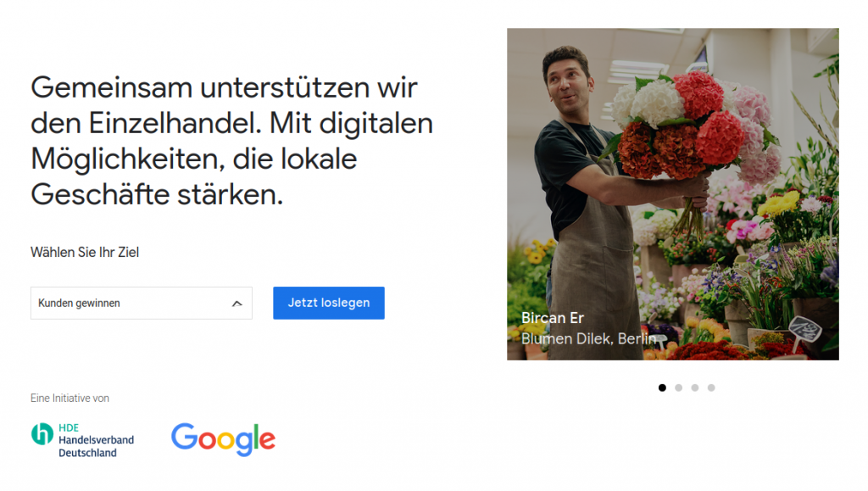Open the 'Kunden gewinnen' dropdown
The image size is (868, 491).
[x=142, y=303]
